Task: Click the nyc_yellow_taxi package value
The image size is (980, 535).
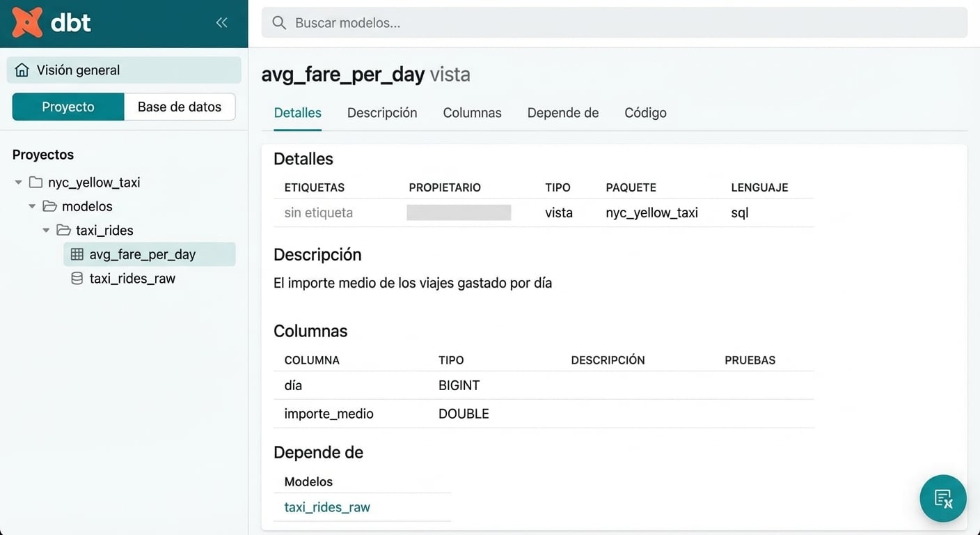Action: (651, 212)
